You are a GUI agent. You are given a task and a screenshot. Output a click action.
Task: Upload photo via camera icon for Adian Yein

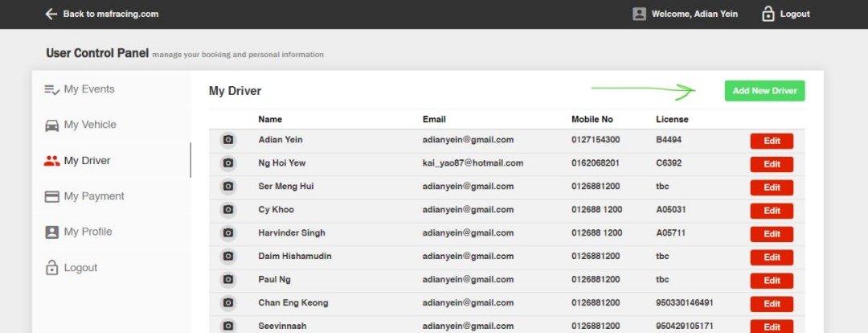[227, 140]
